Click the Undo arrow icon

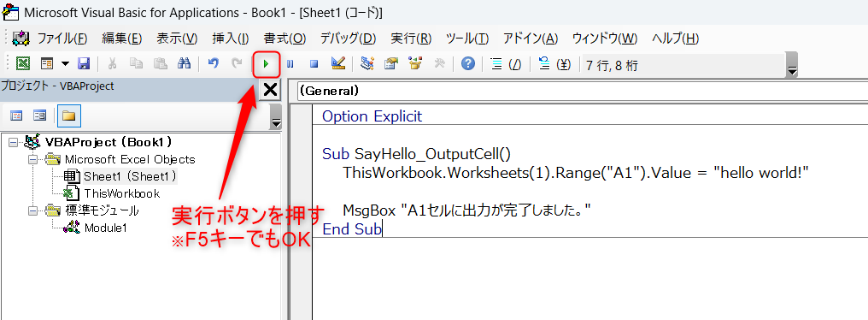click(x=213, y=64)
